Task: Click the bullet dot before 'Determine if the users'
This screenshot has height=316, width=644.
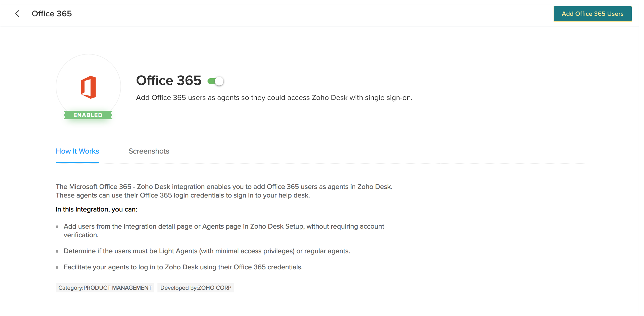Action: [x=57, y=251]
